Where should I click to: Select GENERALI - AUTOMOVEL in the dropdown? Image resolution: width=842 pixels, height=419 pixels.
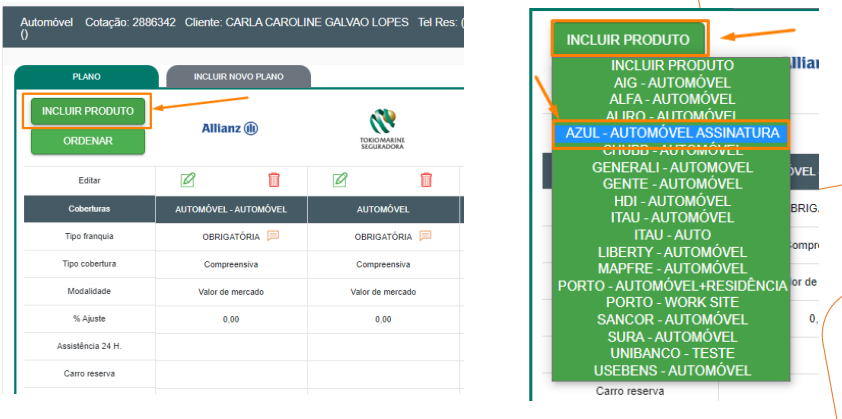(x=672, y=167)
